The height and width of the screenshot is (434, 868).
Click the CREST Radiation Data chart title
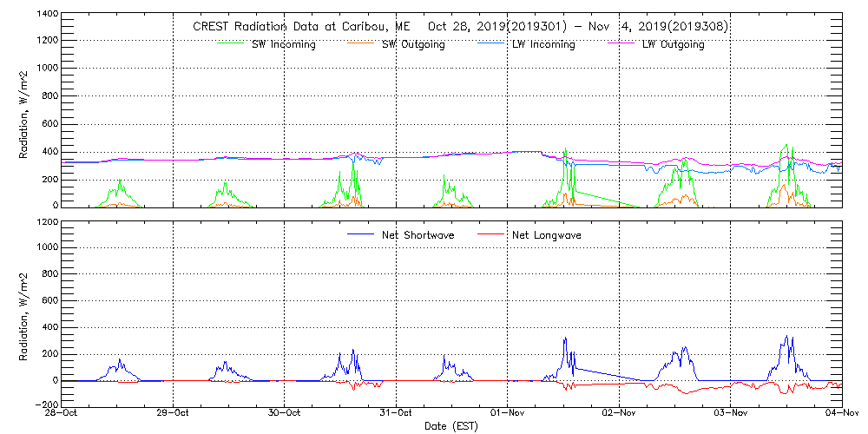pos(460,27)
